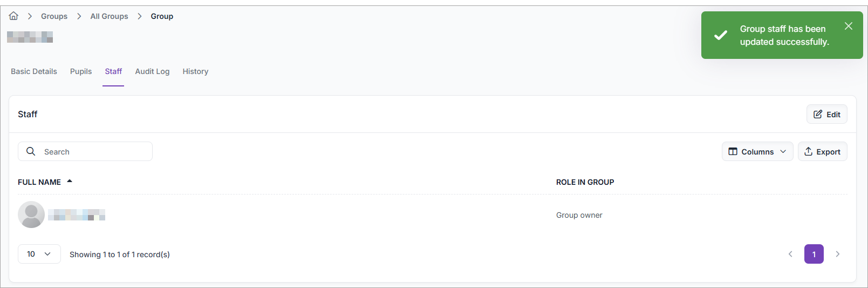This screenshot has height=288, width=868.
Task: Click the green checkmark notification icon
Action: click(721, 36)
